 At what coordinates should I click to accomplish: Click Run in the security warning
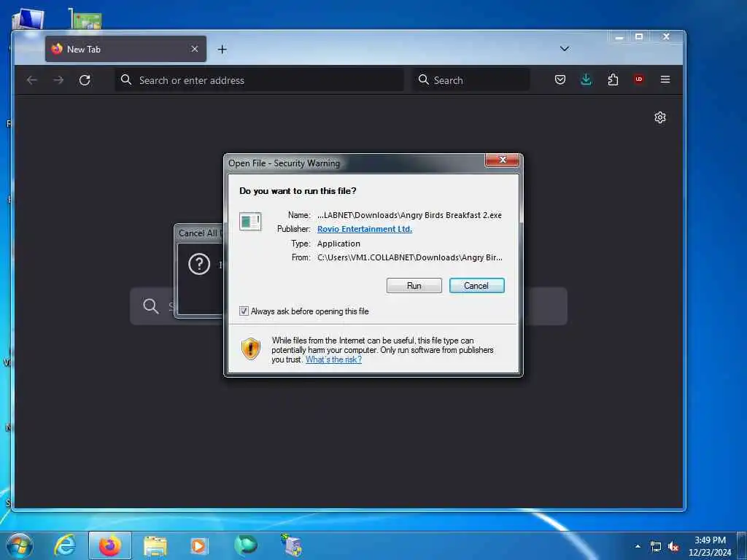coord(414,286)
